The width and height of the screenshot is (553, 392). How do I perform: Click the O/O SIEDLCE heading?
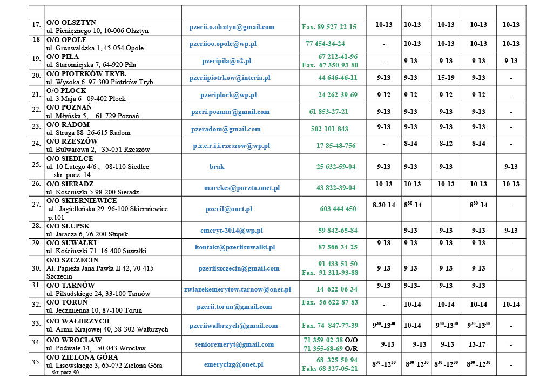point(70,159)
